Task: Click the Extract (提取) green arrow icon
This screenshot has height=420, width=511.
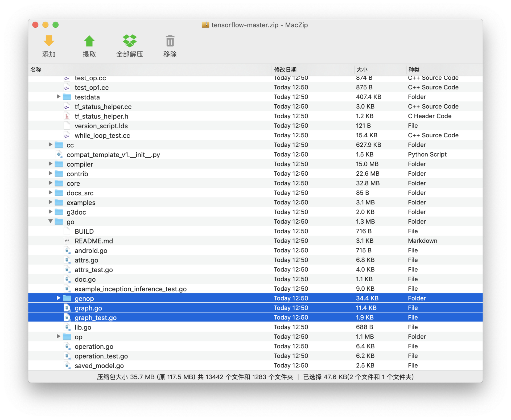Action: (89, 41)
